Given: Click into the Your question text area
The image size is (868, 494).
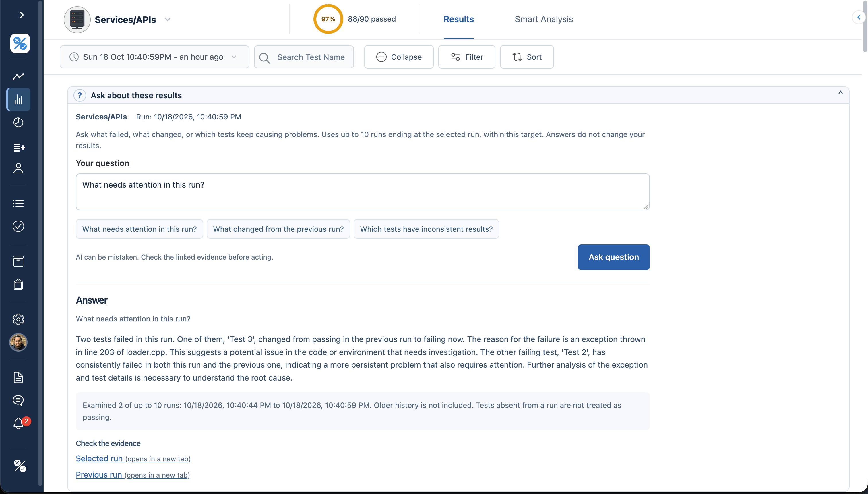Looking at the screenshot, I should [x=363, y=192].
